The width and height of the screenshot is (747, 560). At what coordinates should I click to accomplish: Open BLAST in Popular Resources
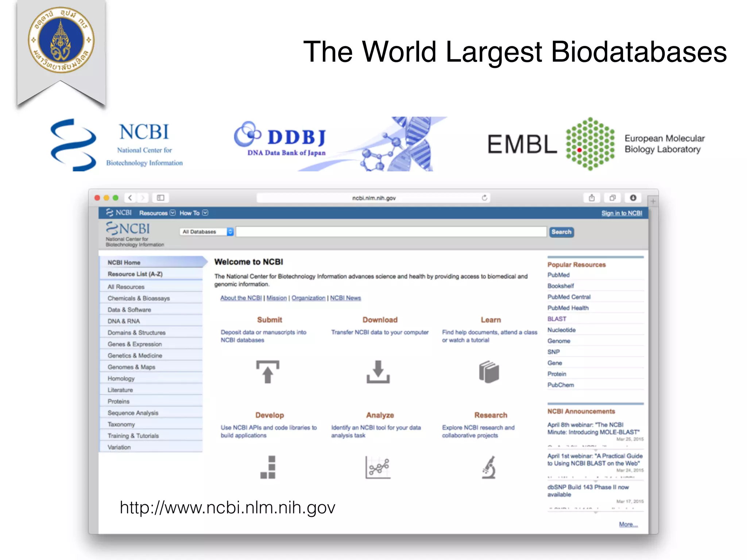pos(557,319)
